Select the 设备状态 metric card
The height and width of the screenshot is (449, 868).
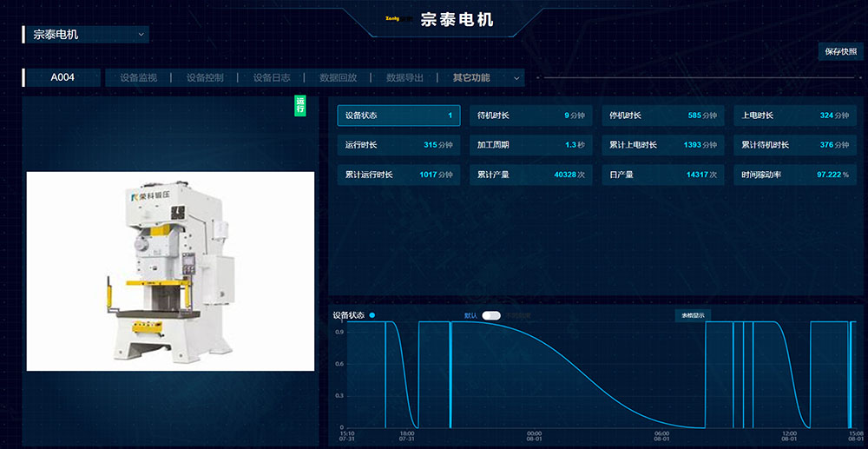tap(398, 116)
